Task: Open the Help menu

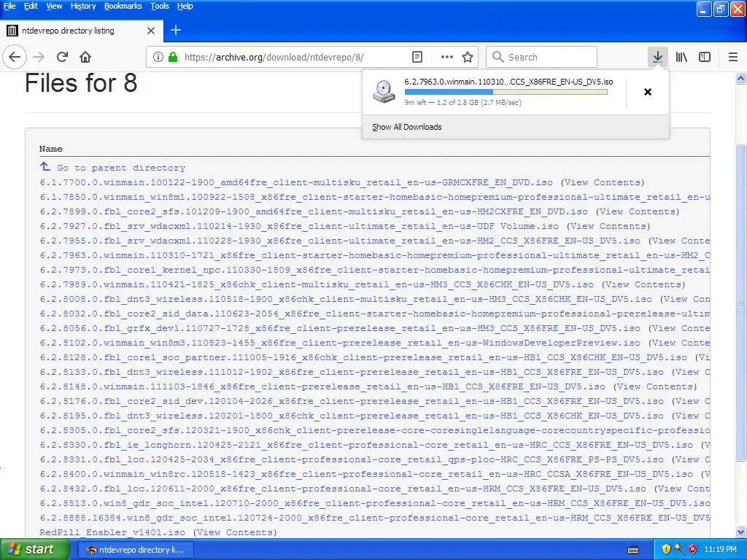Action: coord(185,6)
